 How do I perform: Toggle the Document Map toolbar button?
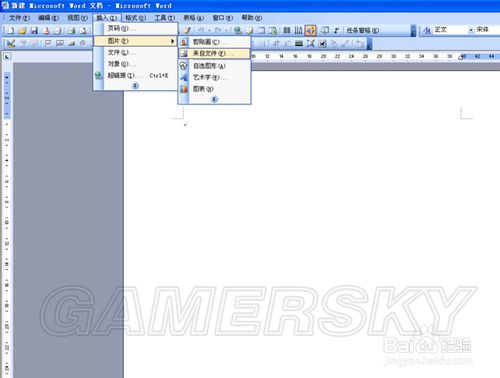[x=324, y=30]
